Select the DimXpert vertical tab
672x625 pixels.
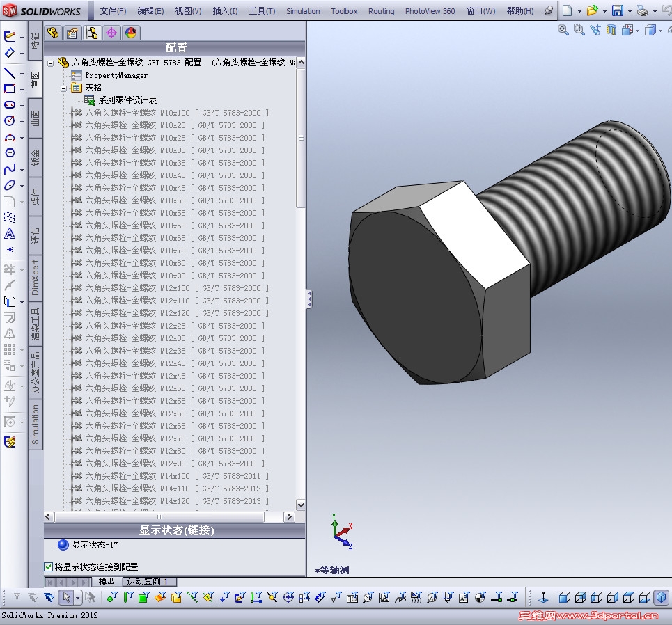point(36,277)
